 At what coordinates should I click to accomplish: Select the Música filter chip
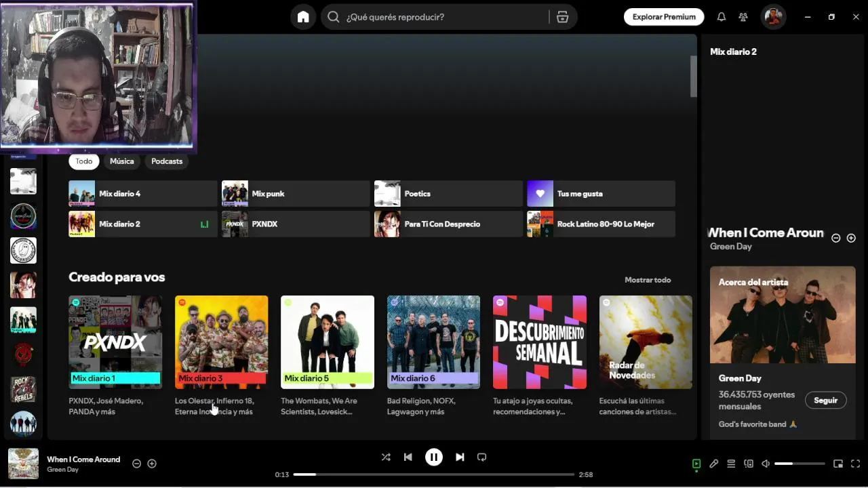(x=122, y=161)
